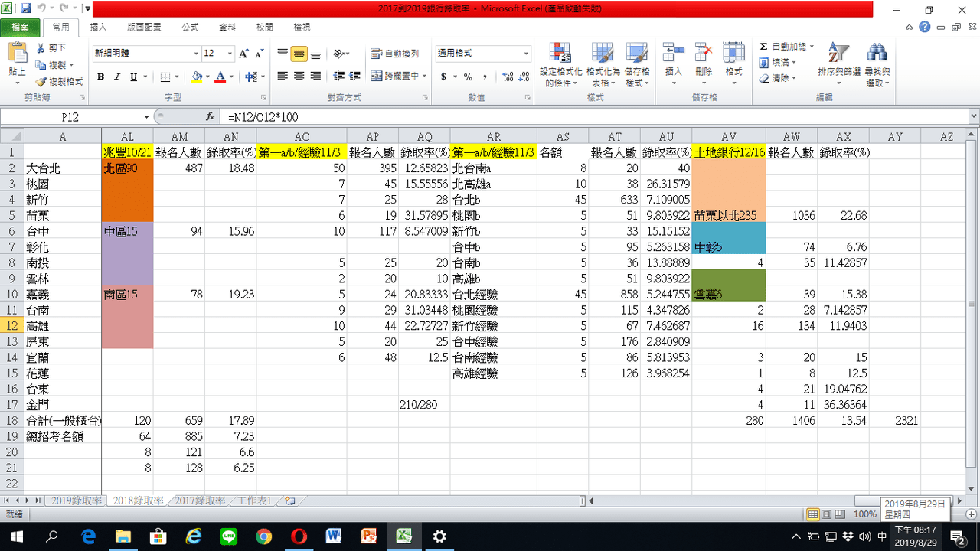The image size is (980, 551).
Task: Save the workbook with the floppy icon
Action: pos(25,9)
